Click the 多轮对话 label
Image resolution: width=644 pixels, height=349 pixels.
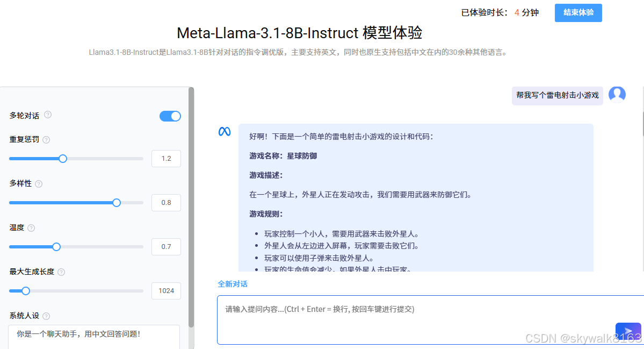click(24, 116)
